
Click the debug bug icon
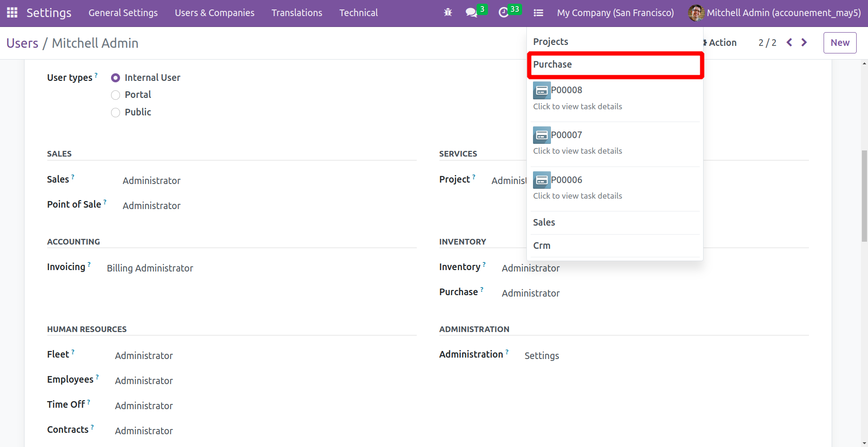[x=448, y=13]
